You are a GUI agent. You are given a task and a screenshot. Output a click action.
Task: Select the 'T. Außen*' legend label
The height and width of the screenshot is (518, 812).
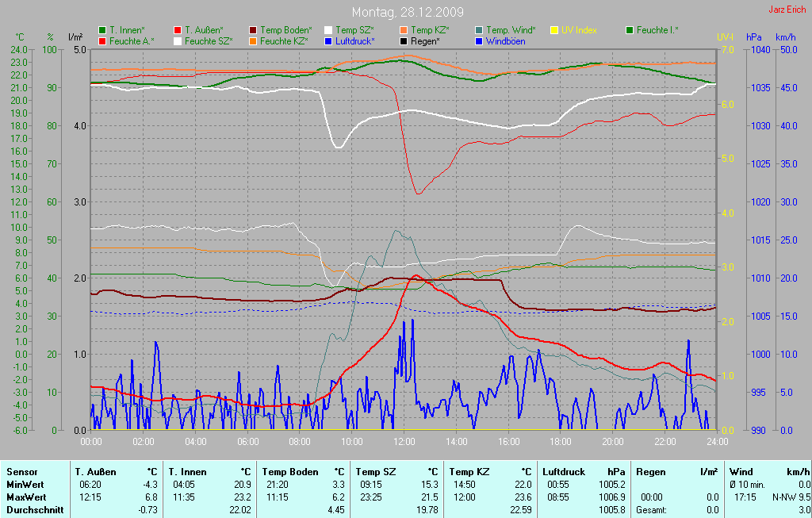coord(204,30)
